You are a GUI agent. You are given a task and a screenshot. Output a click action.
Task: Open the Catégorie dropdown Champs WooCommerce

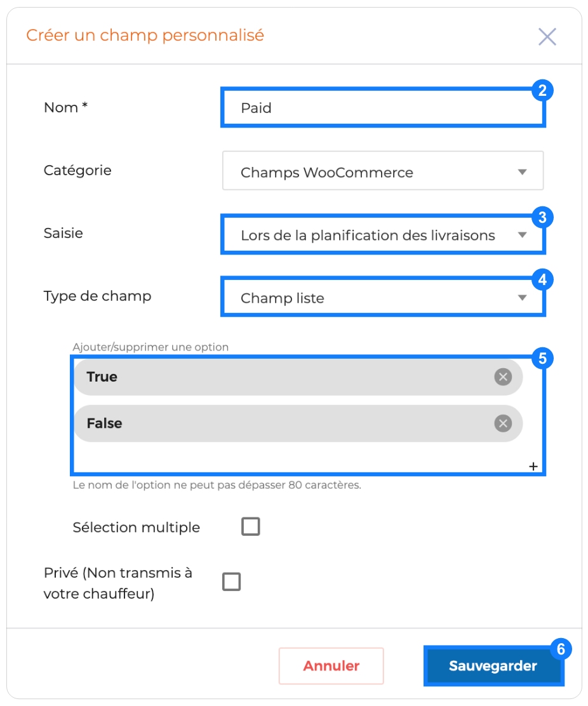coord(383,171)
